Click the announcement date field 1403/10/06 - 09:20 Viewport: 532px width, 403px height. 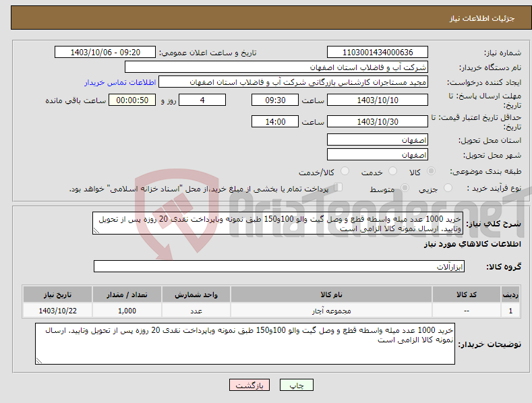105,53
